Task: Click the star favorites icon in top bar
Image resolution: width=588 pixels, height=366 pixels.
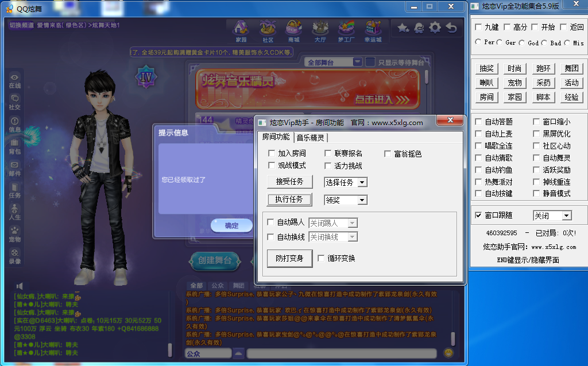Action: (403, 28)
